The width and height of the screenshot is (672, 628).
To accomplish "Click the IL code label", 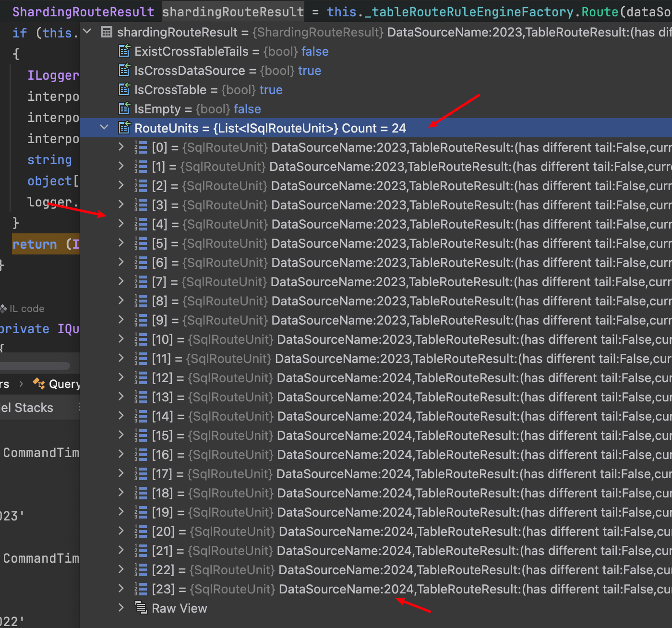I will [x=27, y=309].
